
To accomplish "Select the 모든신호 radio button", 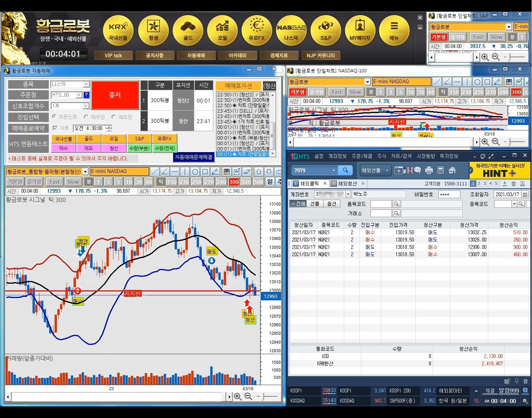I will click(54, 116).
